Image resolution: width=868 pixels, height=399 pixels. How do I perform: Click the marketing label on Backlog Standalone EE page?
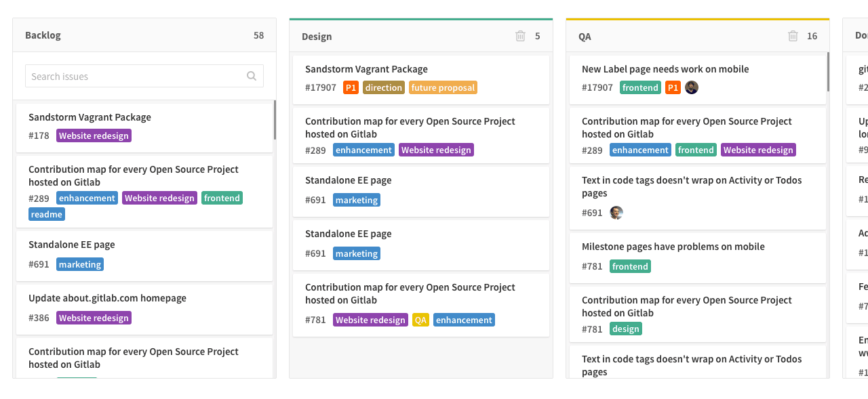coord(80,264)
